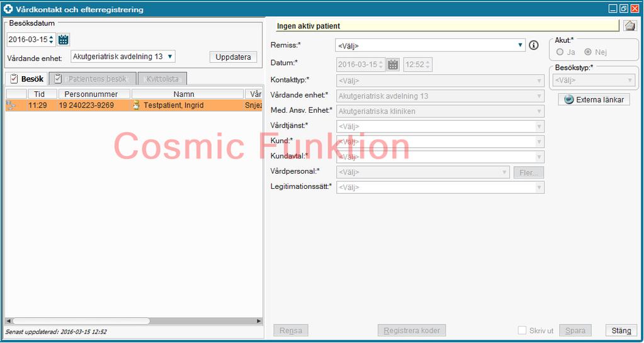Select the Testpatient, Ingrid name cell

(x=188, y=106)
